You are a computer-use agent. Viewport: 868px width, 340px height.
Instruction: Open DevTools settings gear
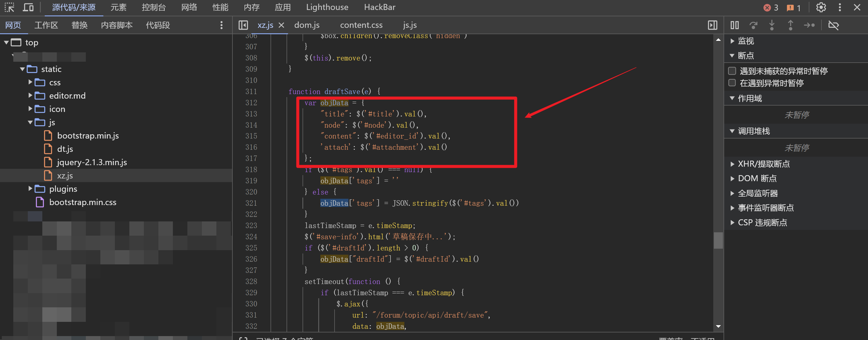tap(821, 7)
